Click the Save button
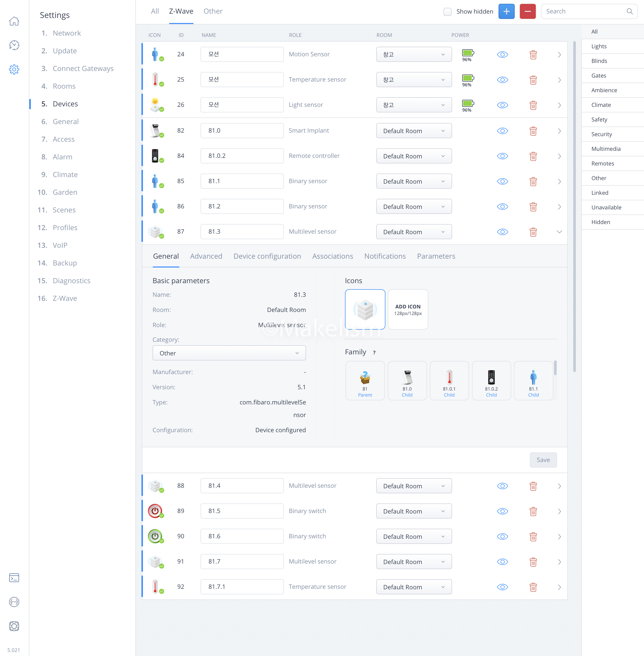The height and width of the screenshot is (656, 644). coord(543,460)
